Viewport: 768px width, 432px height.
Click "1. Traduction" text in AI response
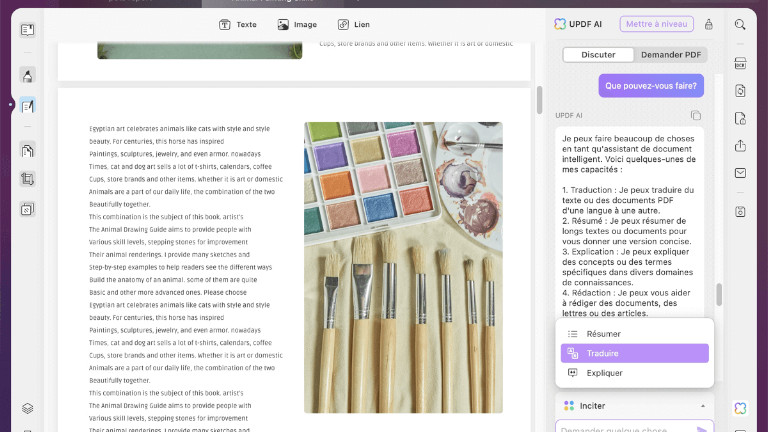587,190
